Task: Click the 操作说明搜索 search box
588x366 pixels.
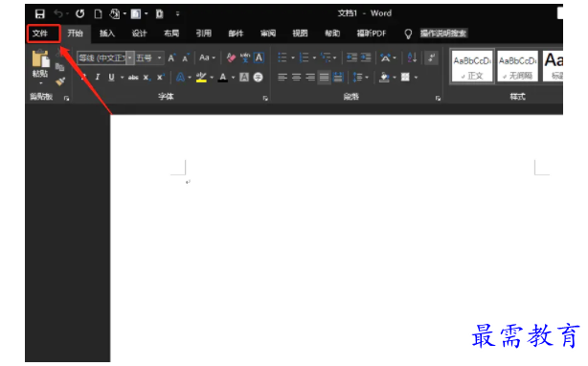Action: pos(442,34)
